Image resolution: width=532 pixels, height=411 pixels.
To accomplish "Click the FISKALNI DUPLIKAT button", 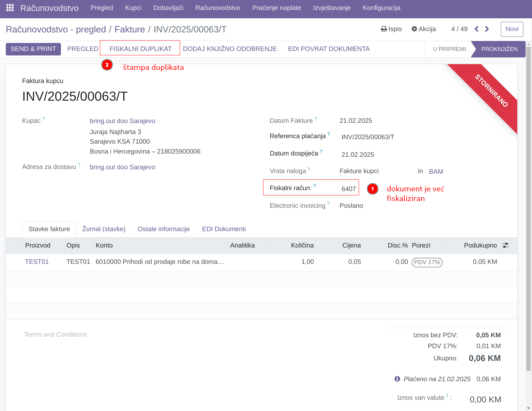I will click(140, 49).
